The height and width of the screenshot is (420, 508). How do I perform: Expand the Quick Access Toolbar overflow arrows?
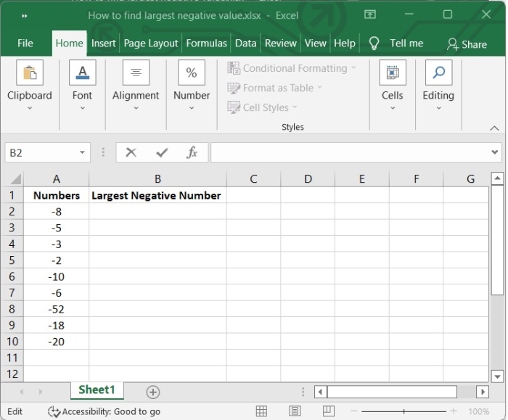point(24,16)
